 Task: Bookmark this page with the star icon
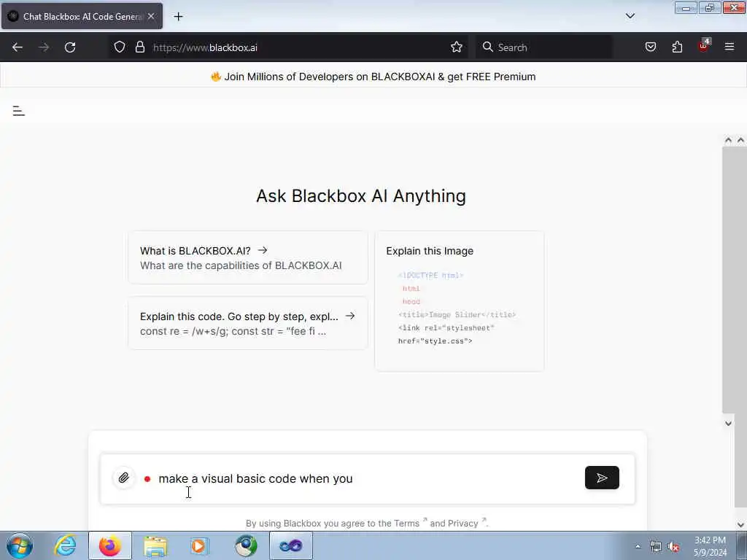[457, 47]
